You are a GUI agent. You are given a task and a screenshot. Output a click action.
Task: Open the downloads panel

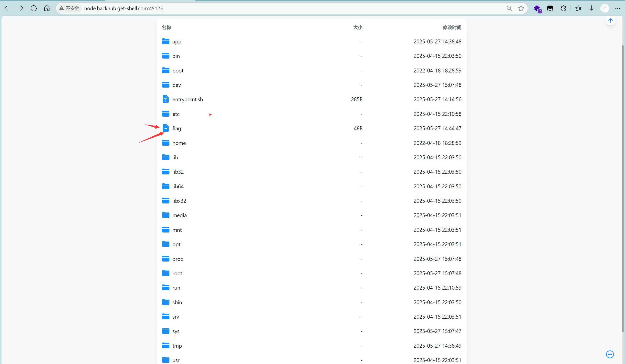[x=591, y=8]
